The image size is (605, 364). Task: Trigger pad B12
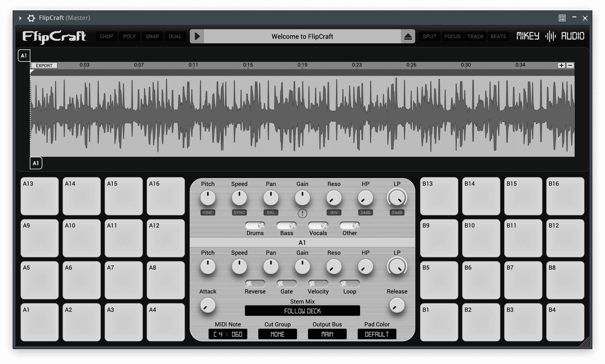coord(565,238)
